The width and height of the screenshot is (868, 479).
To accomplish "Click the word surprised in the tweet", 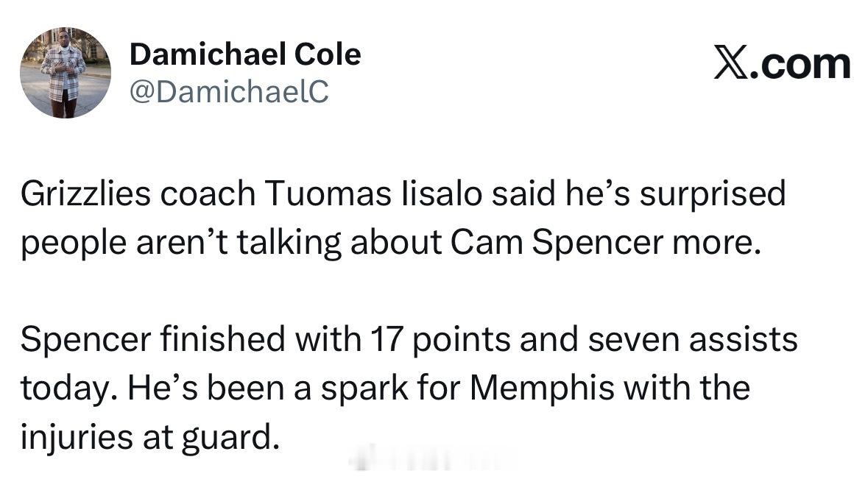I will [713, 195].
